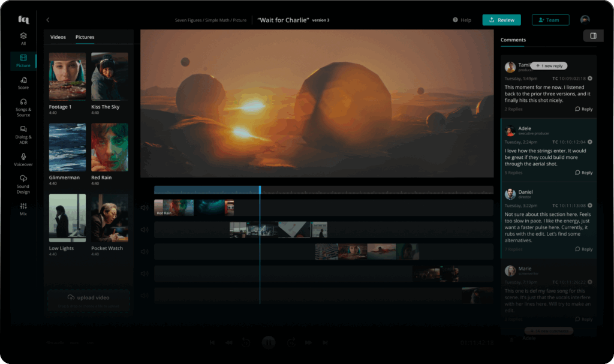Click the back arrow in header
Image resolution: width=614 pixels, height=364 pixels.
[x=48, y=20]
